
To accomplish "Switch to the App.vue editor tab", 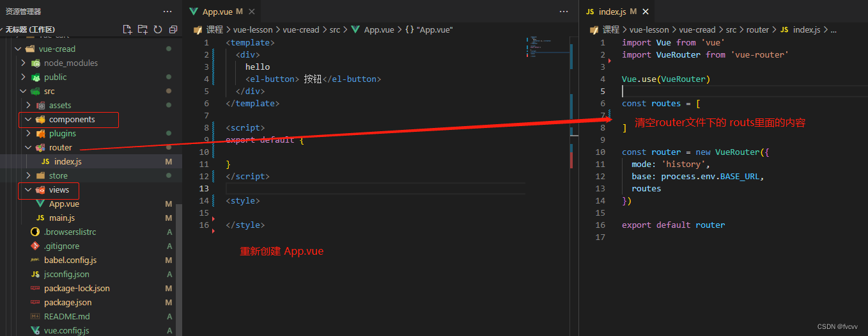I will [222, 12].
